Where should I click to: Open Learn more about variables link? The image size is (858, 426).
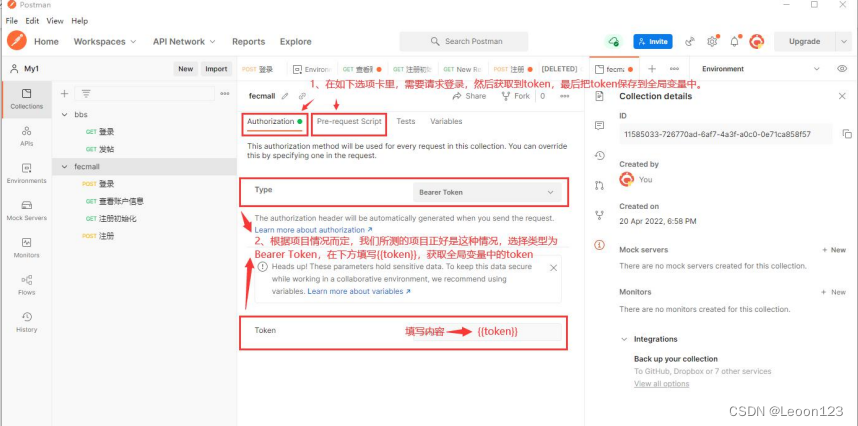point(359,291)
